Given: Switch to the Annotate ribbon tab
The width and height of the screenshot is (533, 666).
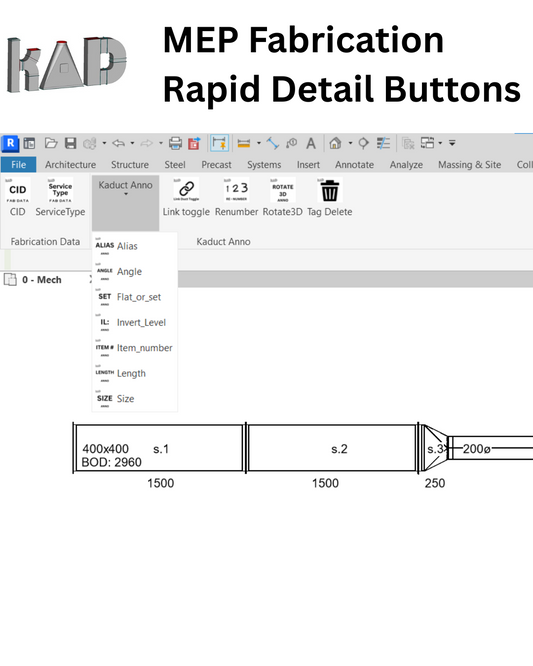Looking at the screenshot, I should click(355, 165).
